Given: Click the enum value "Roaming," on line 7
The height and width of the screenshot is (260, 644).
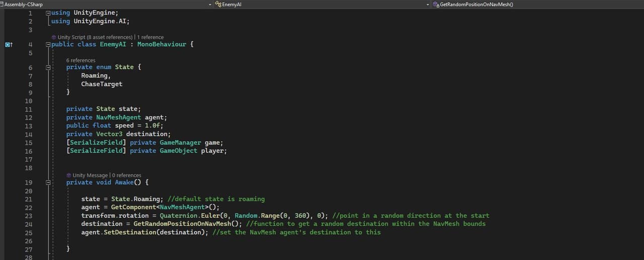Looking at the screenshot, I should [x=96, y=75].
